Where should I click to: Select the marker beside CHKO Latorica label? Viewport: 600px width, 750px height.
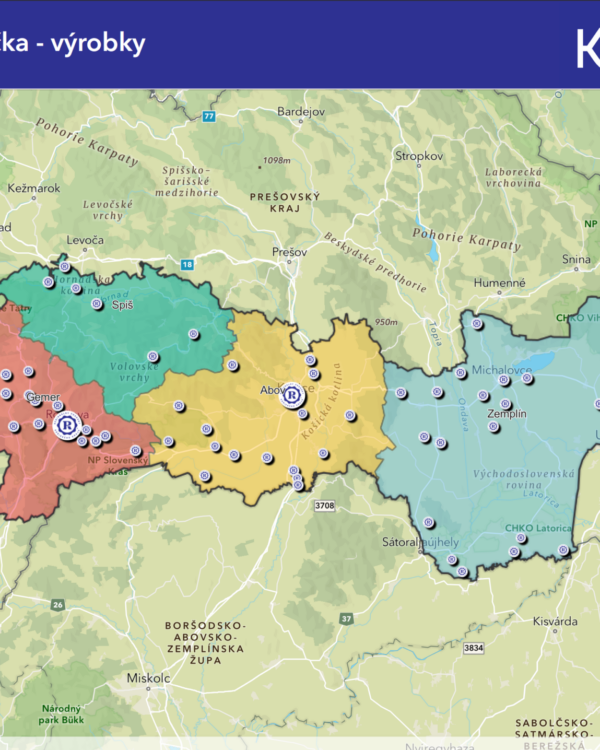pyautogui.click(x=521, y=539)
